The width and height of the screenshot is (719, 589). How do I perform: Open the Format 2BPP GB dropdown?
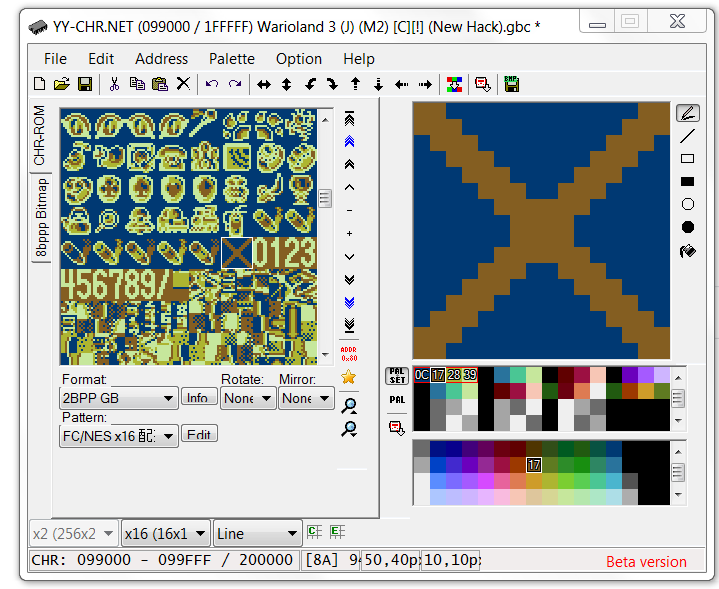pyautogui.click(x=119, y=398)
